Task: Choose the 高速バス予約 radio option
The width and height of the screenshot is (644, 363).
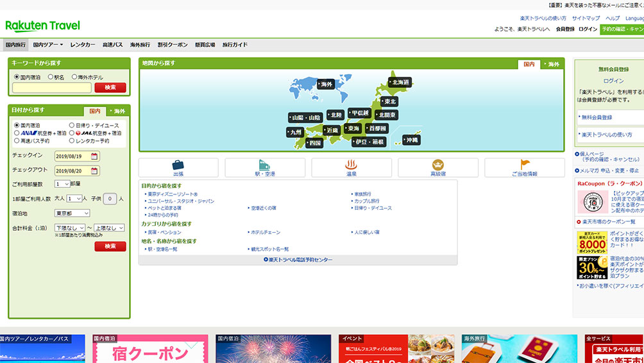Action: [17, 140]
